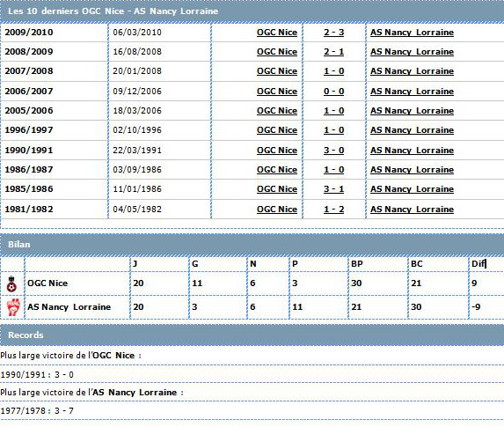Screen dimensions: 504x427
Task: Open the 1 - 2 score link
Action: click(x=333, y=210)
